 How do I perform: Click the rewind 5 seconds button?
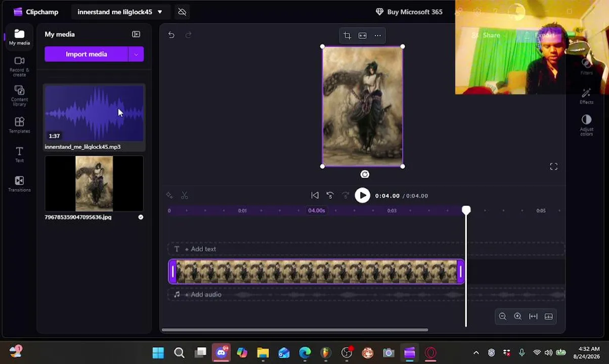(330, 196)
